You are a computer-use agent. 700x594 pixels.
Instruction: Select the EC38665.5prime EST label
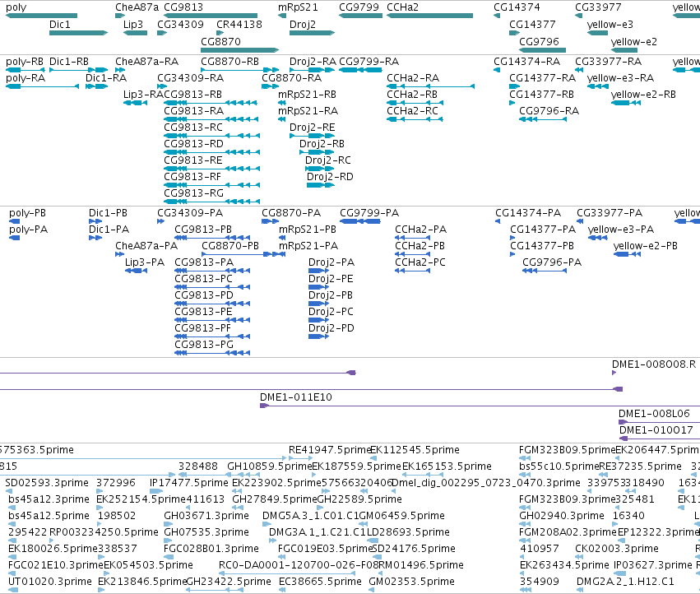(x=320, y=582)
